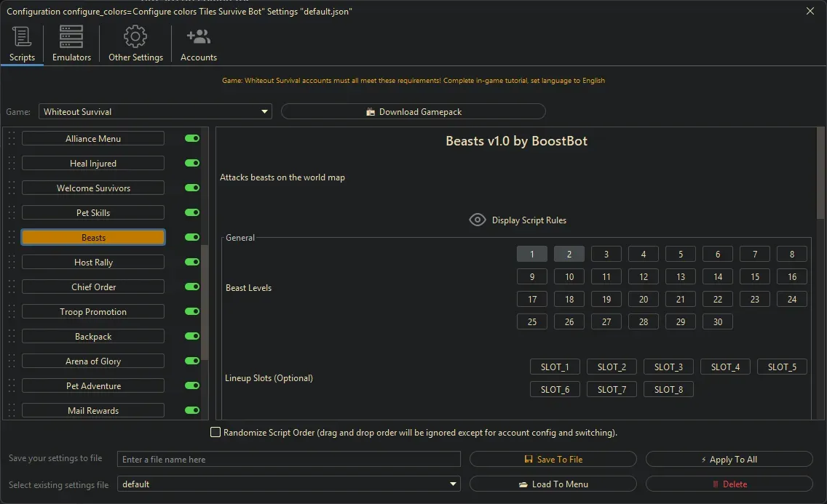Select the Chief Order script
The image size is (827, 504).
[x=93, y=287]
